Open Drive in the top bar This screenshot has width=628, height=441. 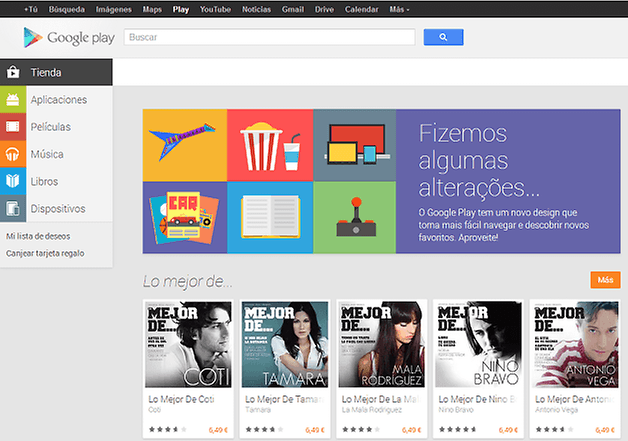[324, 9]
